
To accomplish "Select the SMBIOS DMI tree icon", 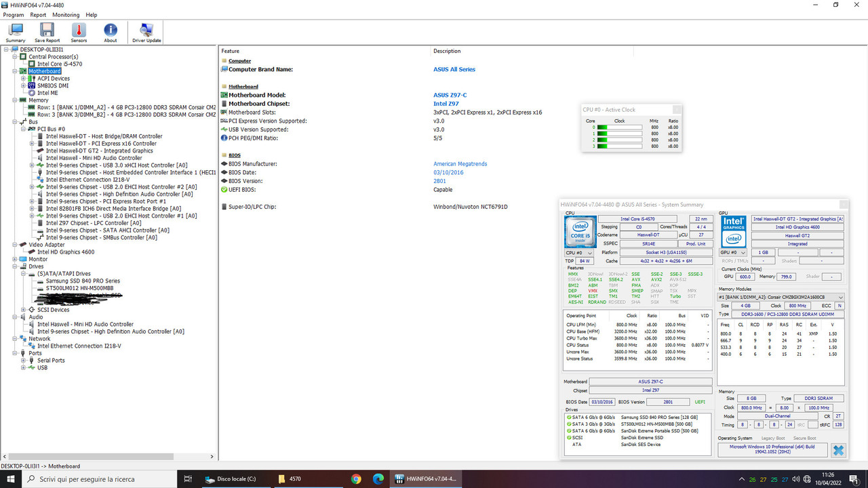I will (32, 85).
